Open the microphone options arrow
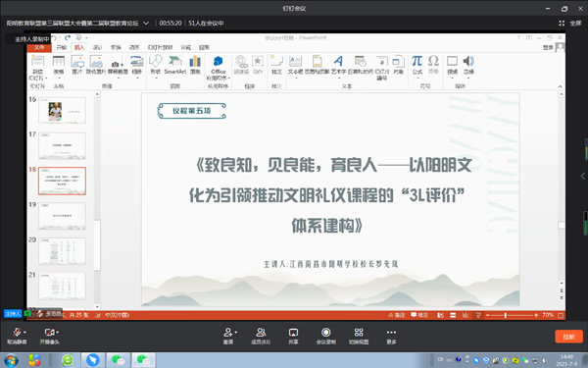 (24, 333)
